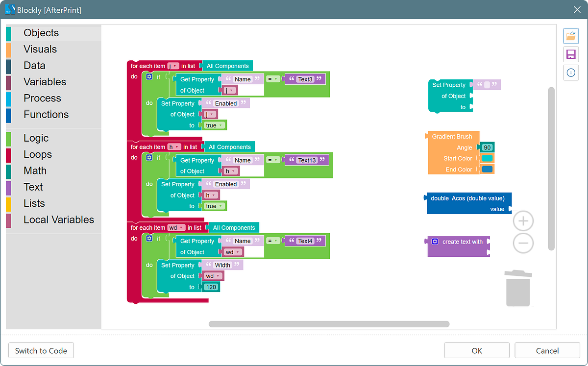This screenshot has height=366, width=588.
Task: Click the trash can icon
Action: pyautogui.click(x=518, y=288)
